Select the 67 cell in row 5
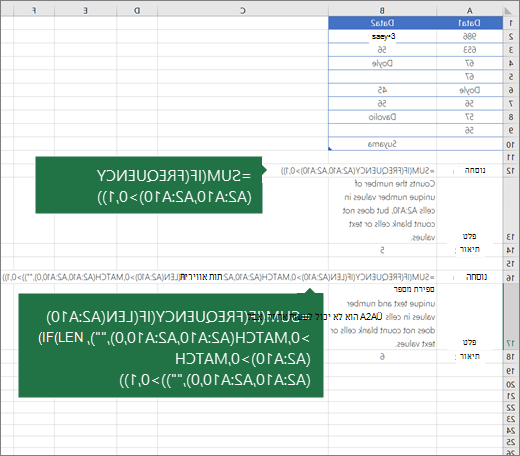Viewport: 520px width, 456px height. coord(469,77)
